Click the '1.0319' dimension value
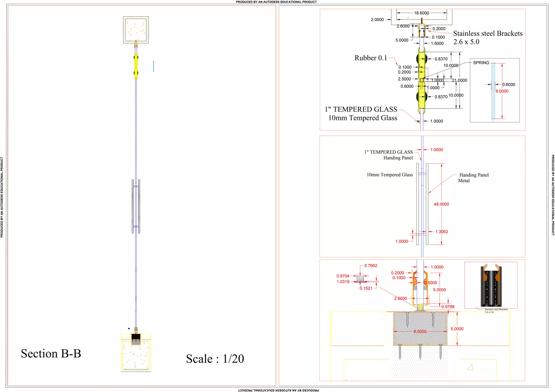Screen dimensions: 555x392 [x=343, y=282]
